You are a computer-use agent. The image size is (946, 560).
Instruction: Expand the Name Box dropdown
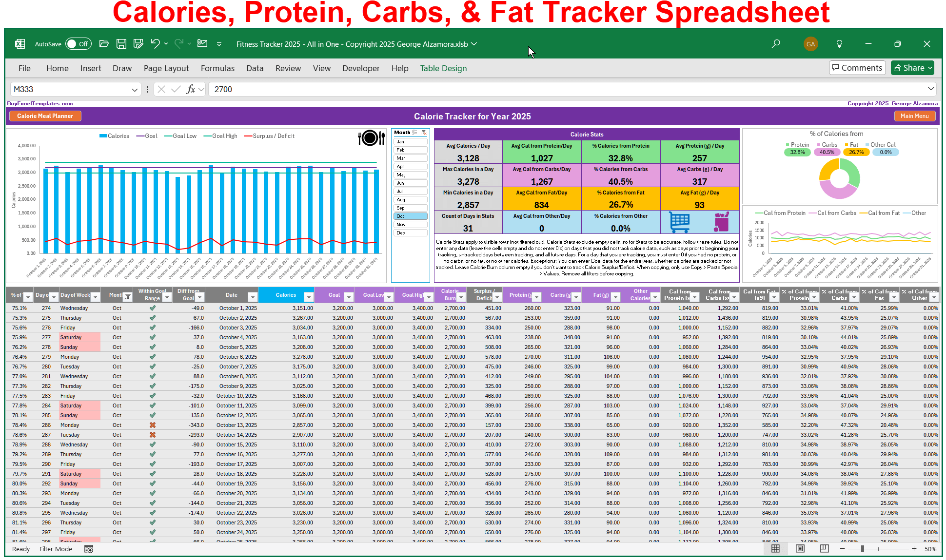tap(135, 89)
